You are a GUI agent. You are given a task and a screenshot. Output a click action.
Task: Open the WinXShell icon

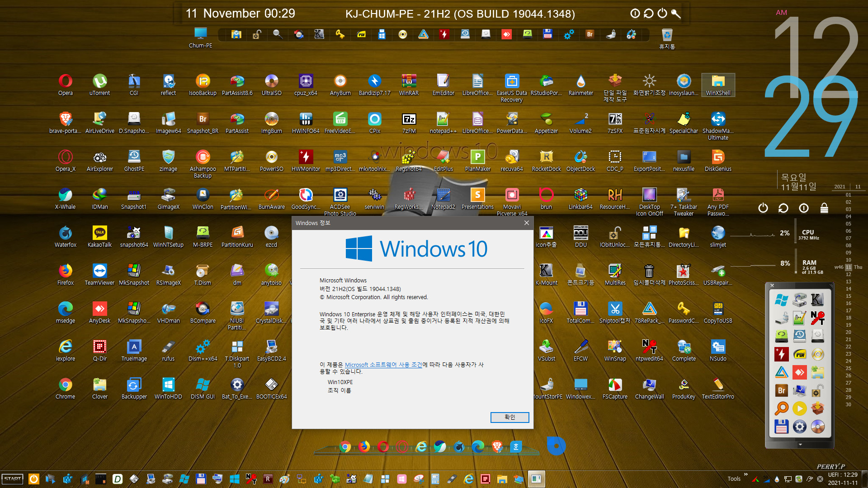(718, 84)
